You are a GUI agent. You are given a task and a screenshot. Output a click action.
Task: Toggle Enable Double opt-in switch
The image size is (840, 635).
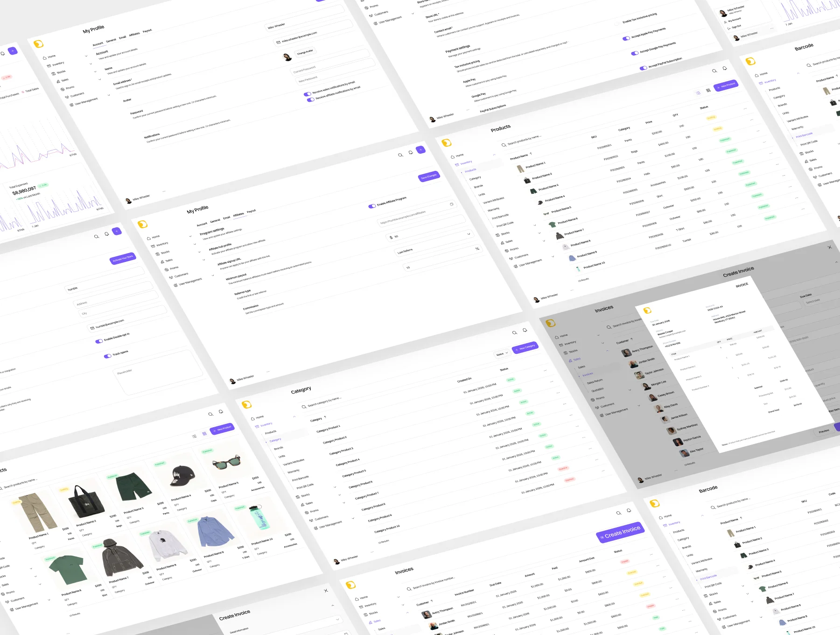[99, 341]
